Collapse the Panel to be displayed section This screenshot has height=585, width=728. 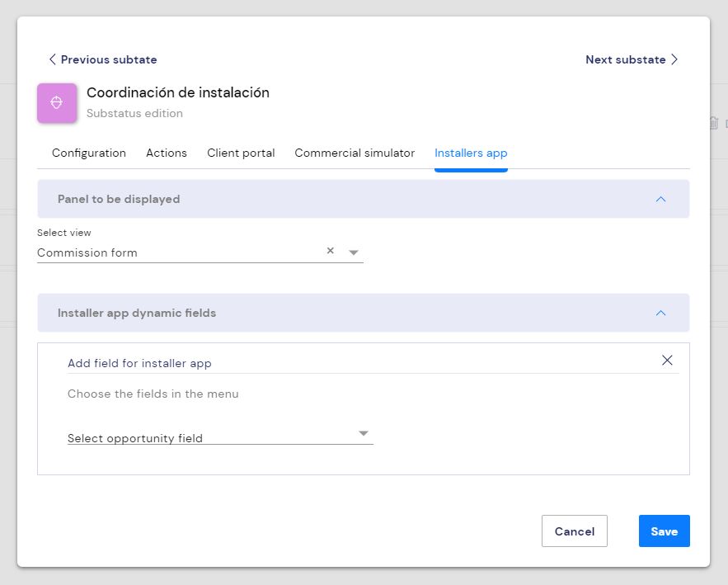click(x=660, y=200)
